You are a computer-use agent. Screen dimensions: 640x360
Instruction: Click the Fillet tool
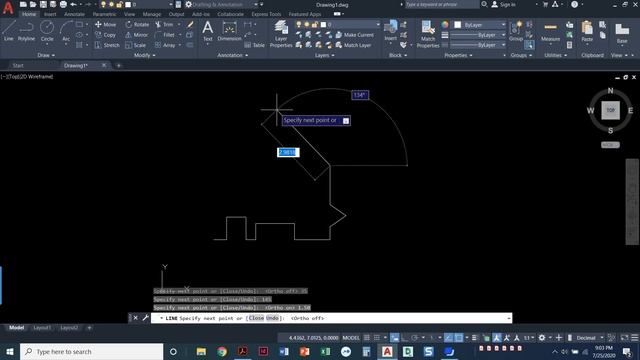click(x=165, y=35)
